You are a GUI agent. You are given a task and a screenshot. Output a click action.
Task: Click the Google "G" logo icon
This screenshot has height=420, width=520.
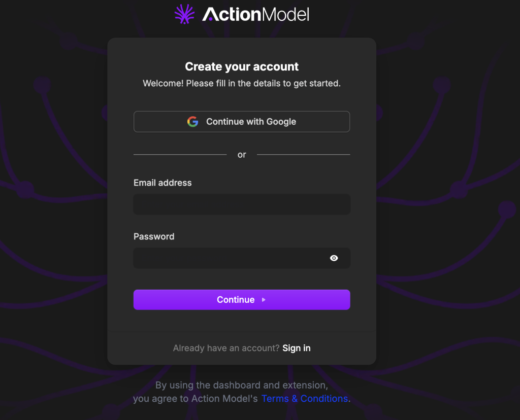pyautogui.click(x=192, y=122)
